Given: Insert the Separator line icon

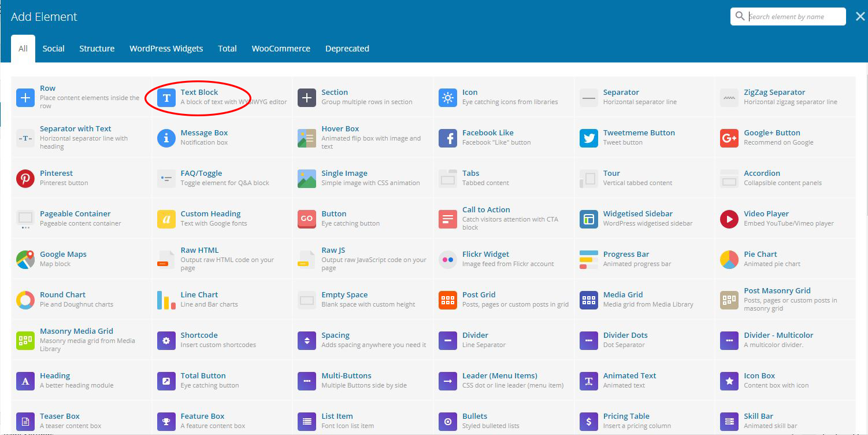Looking at the screenshot, I should [589, 98].
